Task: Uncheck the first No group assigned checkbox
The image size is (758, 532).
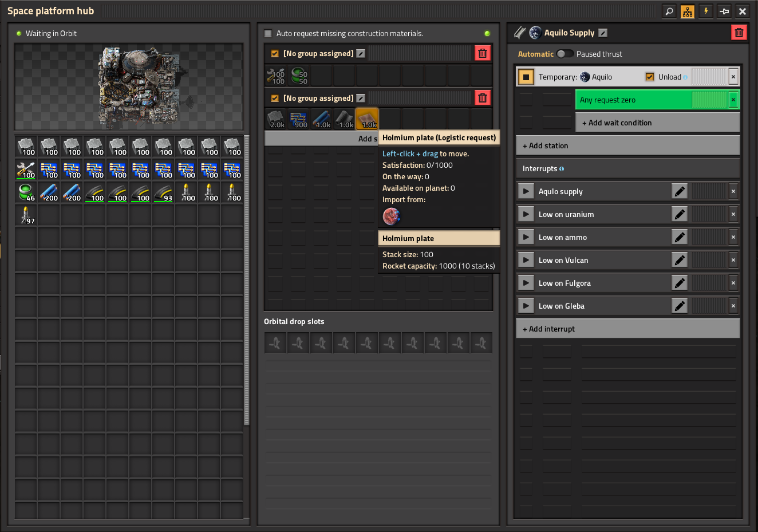Action: 275,54
